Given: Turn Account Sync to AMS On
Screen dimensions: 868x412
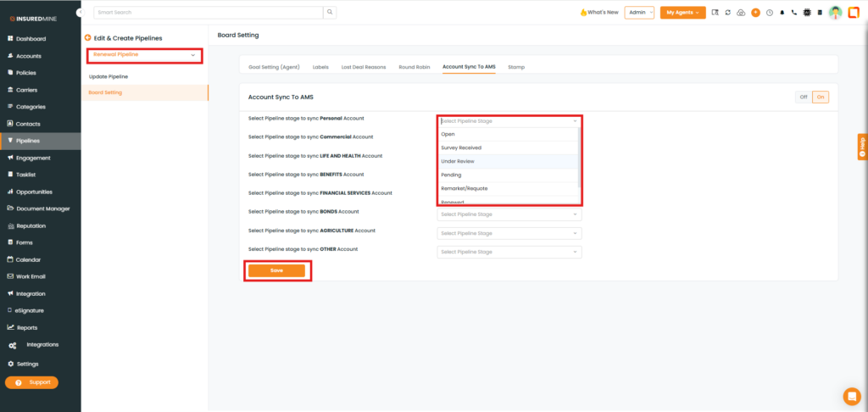Looking at the screenshot, I should [x=820, y=97].
